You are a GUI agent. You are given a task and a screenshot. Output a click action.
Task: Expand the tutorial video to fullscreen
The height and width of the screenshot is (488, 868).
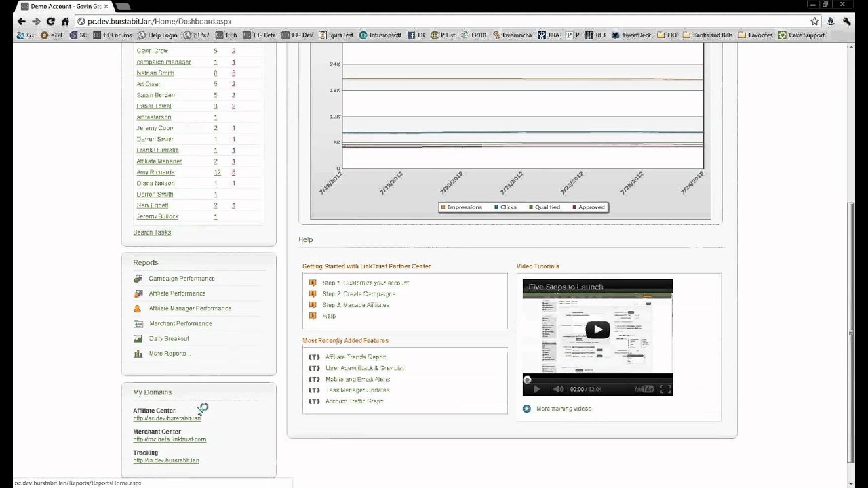click(x=665, y=389)
